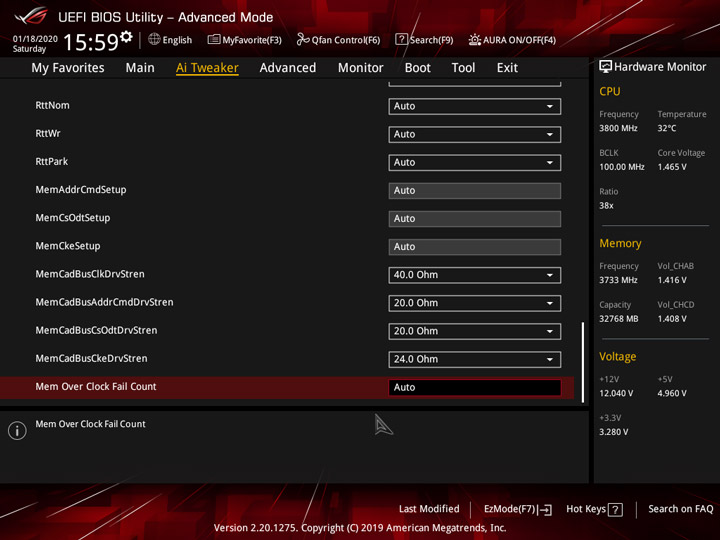This screenshot has height=540, width=720.
Task: Open the time settings gear icon
Action: coord(126,37)
